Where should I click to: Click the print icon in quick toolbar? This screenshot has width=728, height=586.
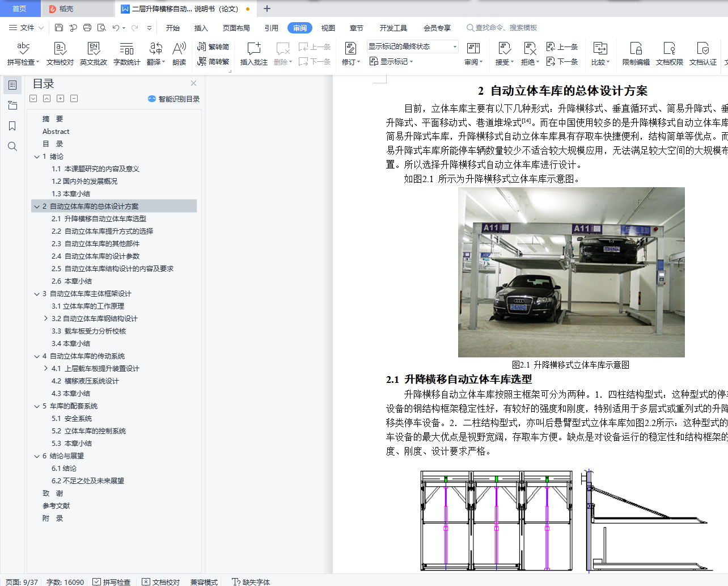(x=87, y=28)
